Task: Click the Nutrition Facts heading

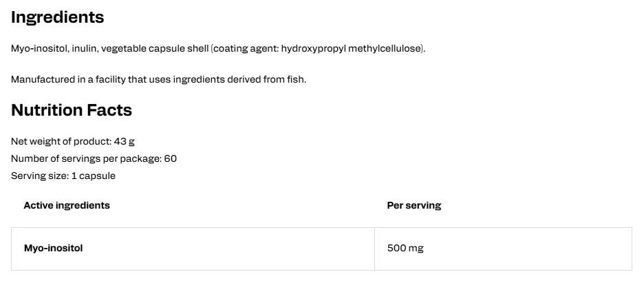Action: pyautogui.click(x=72, y=110)
